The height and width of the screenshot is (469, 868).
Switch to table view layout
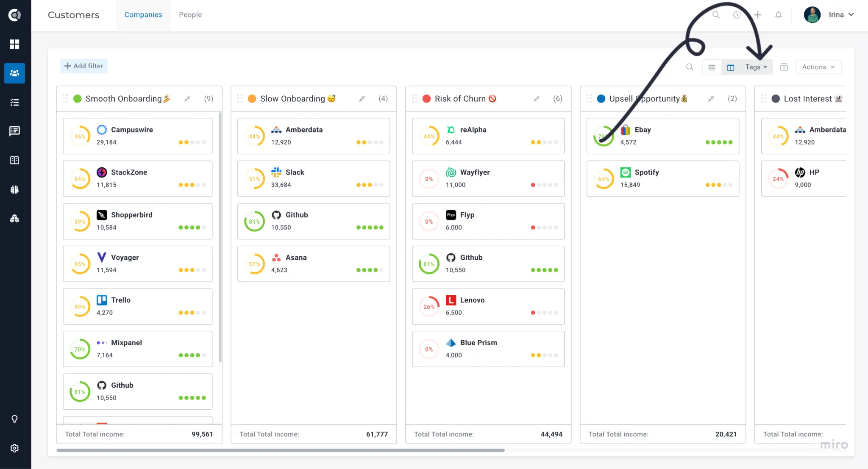712,67
